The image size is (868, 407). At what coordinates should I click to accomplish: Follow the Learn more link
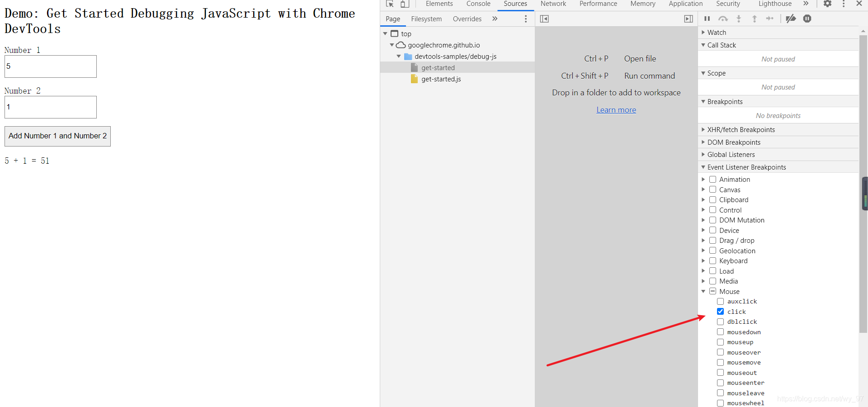coord(616,110)
